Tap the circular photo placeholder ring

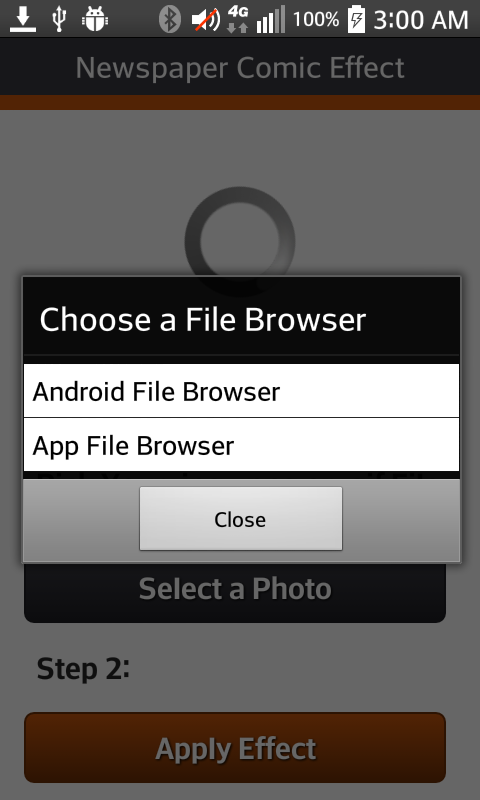[x=240, y=241]
